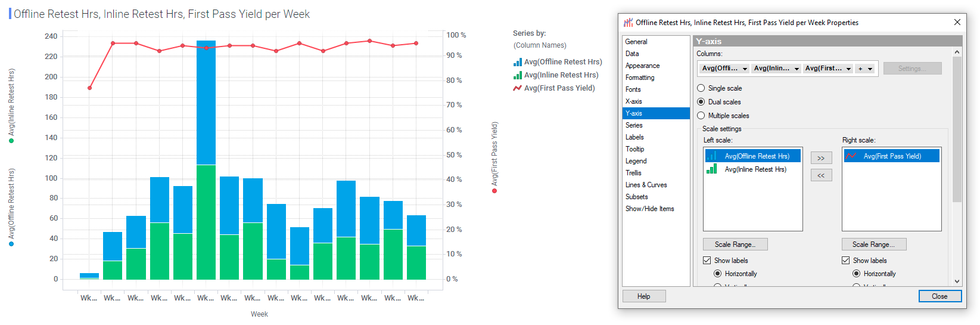Image resolution: width=980 pixels, height=325 pixels.
Task: Click the chart icon in the Properties title bar
Action: click(x=628, y=23)
